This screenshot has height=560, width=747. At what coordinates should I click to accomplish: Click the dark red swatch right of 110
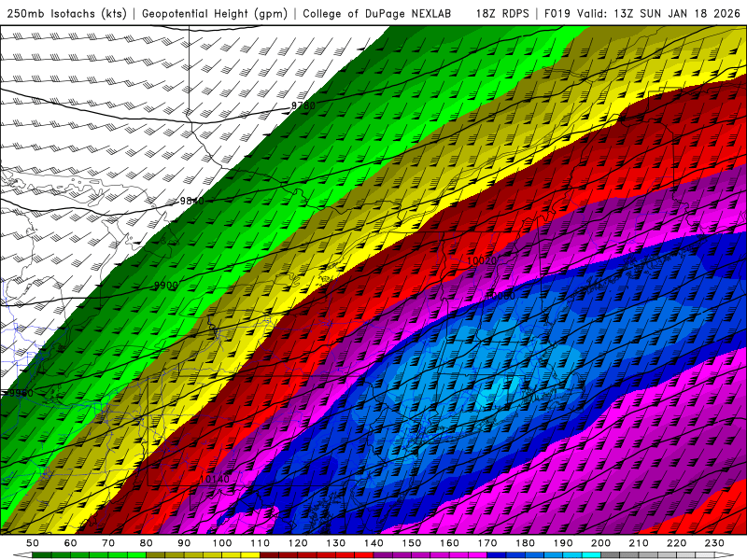(x=269, y=555)
